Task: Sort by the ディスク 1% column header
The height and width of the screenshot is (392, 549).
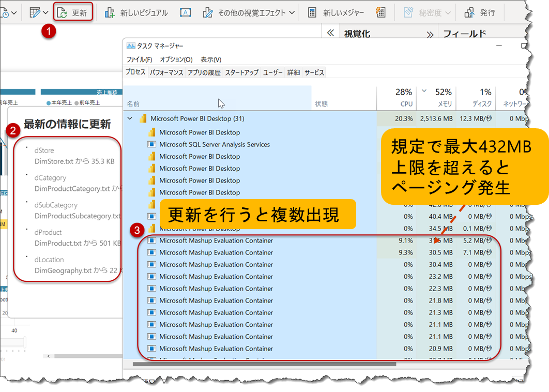Action: 476,98
